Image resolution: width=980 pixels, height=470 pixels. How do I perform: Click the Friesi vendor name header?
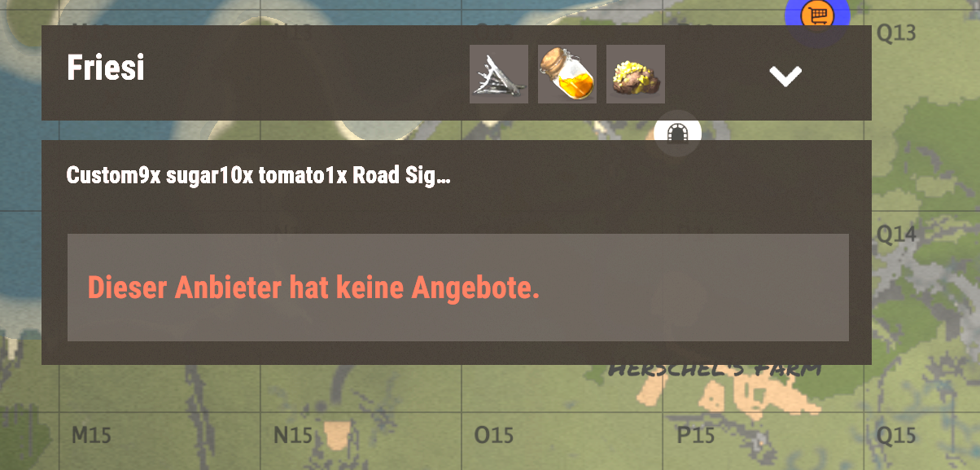point(105,68)
